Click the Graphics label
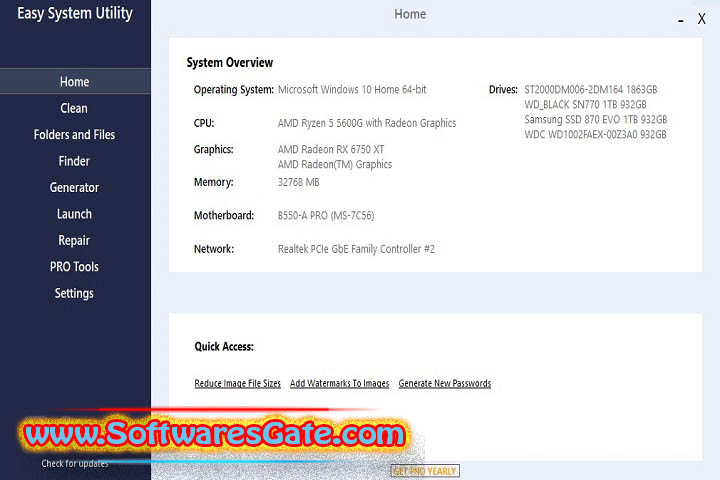Screen dimensions: 720x480 coord(214,149)
